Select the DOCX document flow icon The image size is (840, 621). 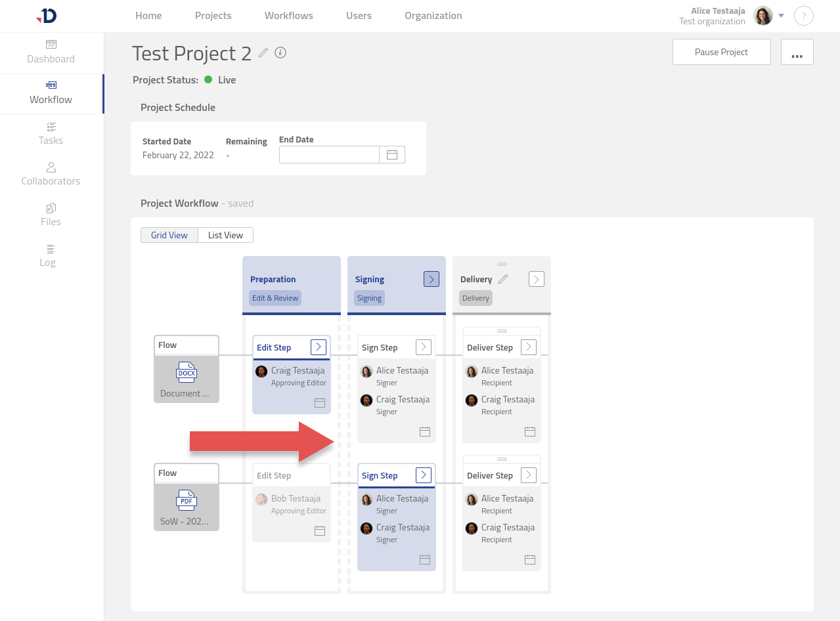[187, 373]
